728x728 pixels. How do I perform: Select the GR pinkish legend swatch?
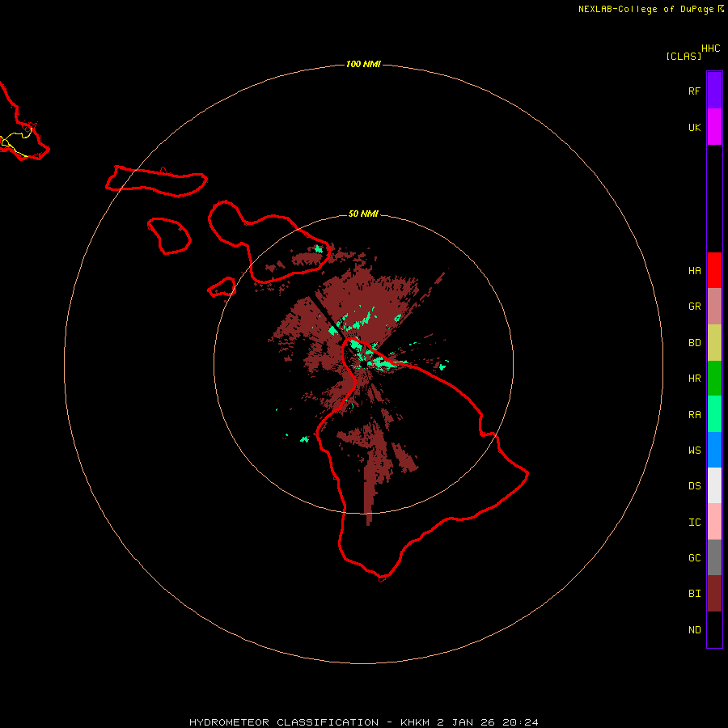714,307
